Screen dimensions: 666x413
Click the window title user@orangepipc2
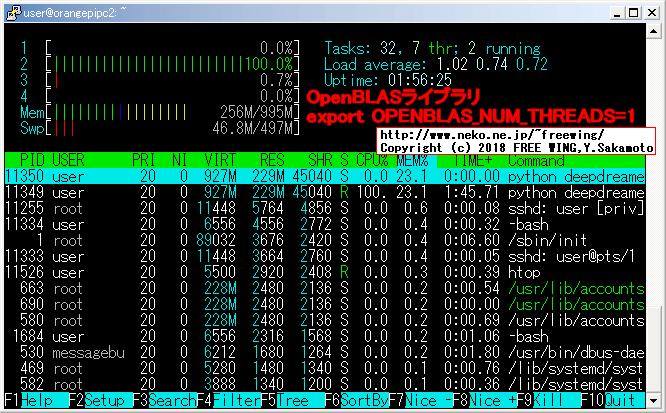(x=75, y=13)
